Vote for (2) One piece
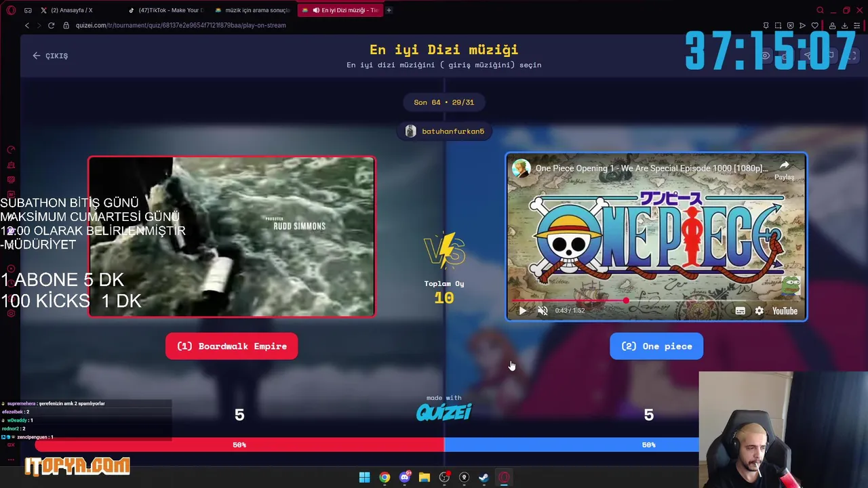 pyautogui.click(x=656, y=346)
